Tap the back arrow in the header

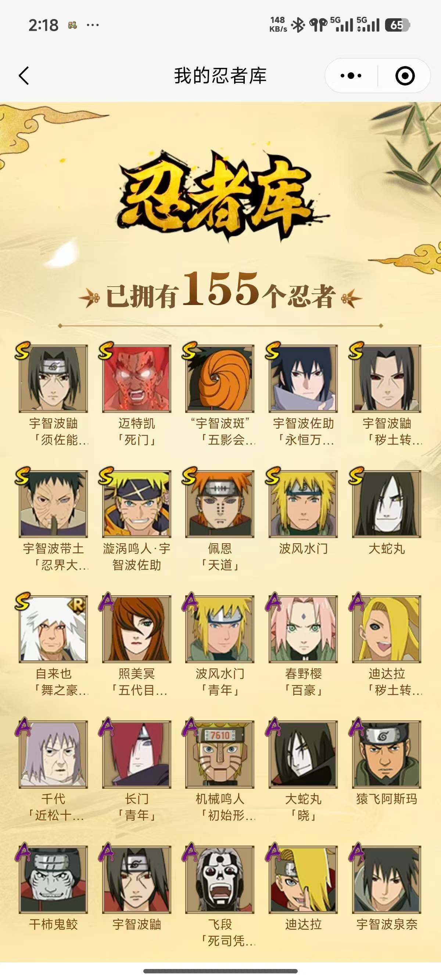point(24,75)
